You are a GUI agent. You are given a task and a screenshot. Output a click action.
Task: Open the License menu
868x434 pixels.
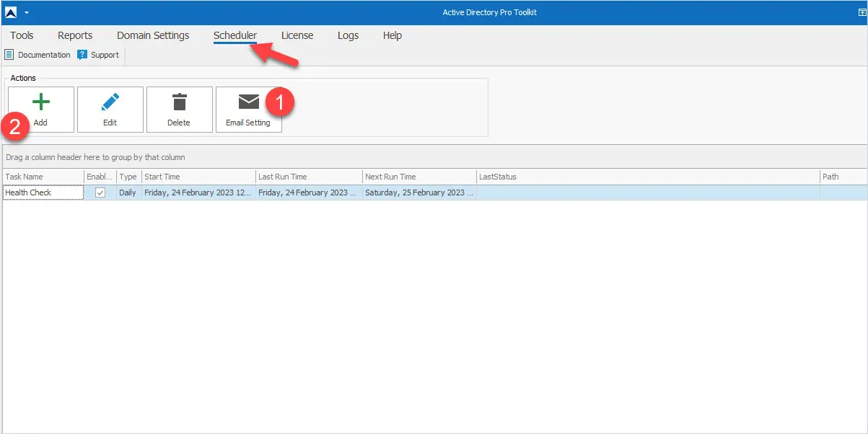pyautogui.click(x=297, y=35)
